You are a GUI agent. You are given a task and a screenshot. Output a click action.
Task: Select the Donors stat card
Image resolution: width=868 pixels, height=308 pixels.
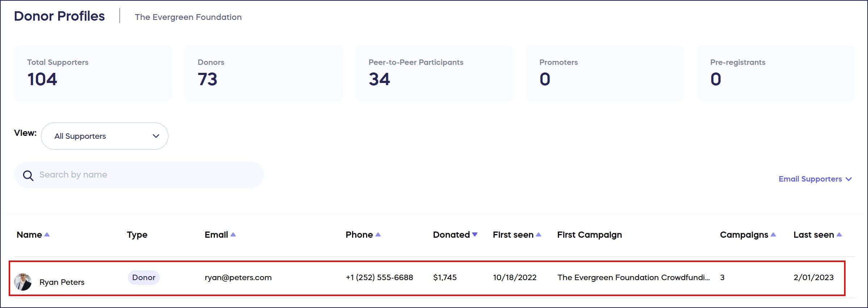(x=263, y=73)
